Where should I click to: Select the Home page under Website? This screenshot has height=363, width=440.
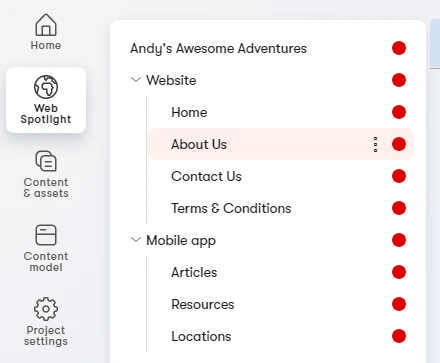tap(189, 112)
